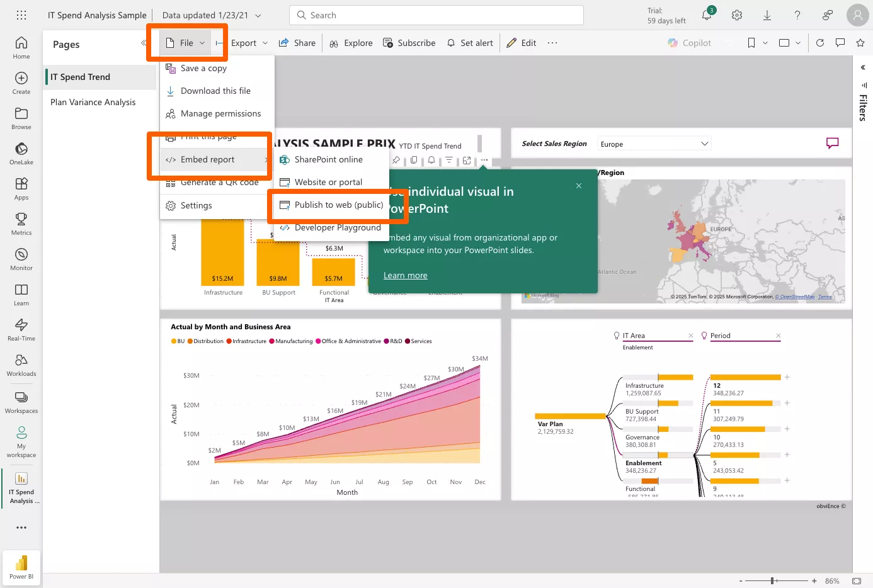Toggle the Copilot button
Screen dimensions: 873x588
pos(689,43)
